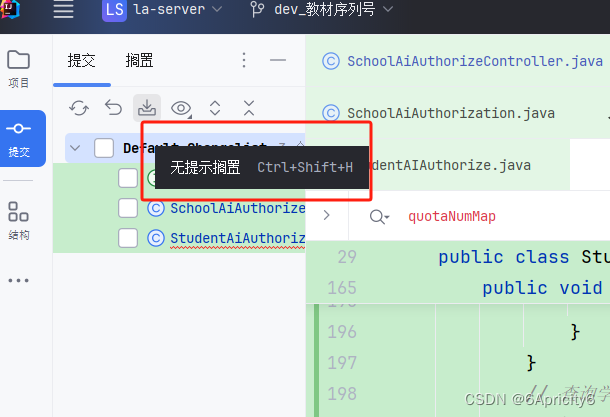Select StudentAiAuthoriz file in changelist

(237, 238)
